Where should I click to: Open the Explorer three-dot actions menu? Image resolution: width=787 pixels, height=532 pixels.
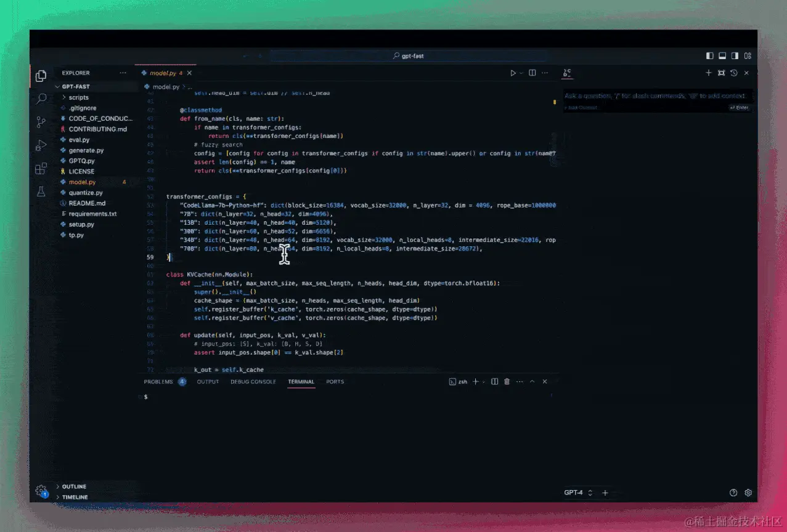tap(123, 73)
